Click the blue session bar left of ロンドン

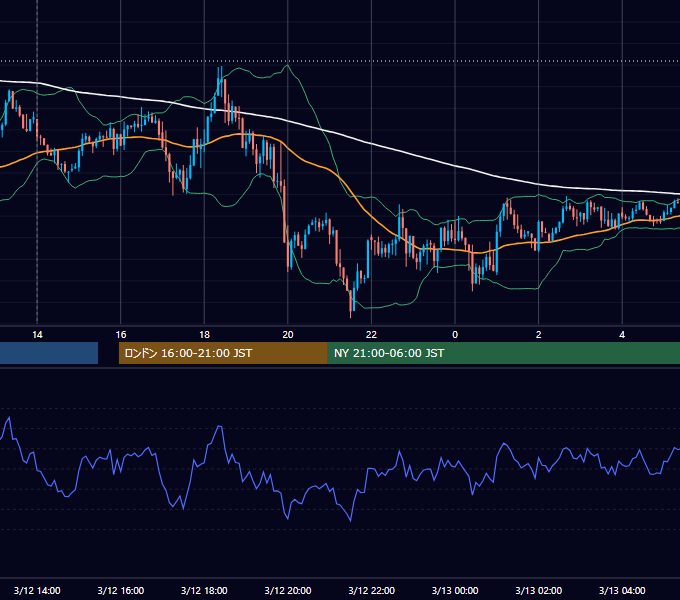(x=49, y=353)
